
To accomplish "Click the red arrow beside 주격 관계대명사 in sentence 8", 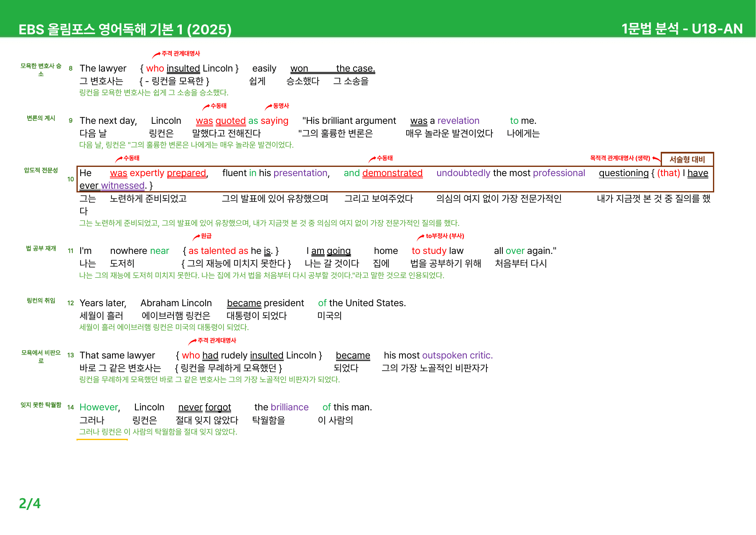I will tap(156, 55).
